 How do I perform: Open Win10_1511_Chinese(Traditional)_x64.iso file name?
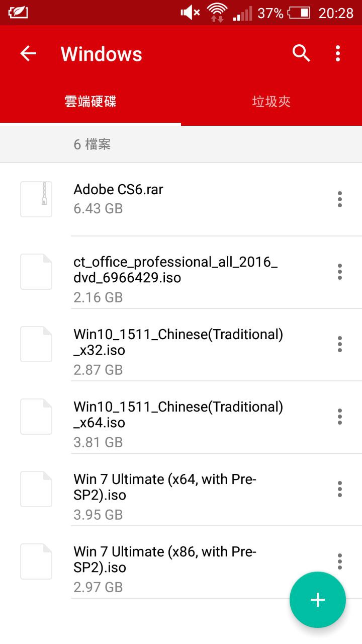(178, 415)
